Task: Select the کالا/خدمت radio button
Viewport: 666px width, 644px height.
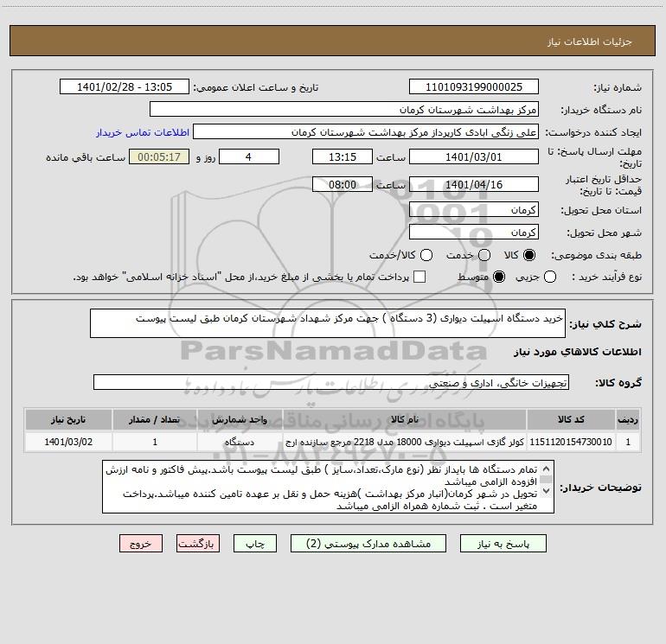Action: [426, 255]
